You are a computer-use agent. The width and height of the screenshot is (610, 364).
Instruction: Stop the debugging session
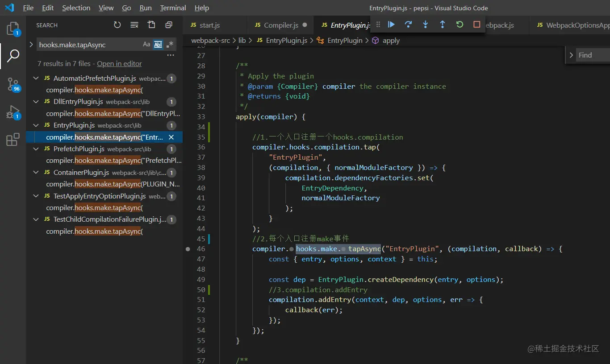(476, 25)
